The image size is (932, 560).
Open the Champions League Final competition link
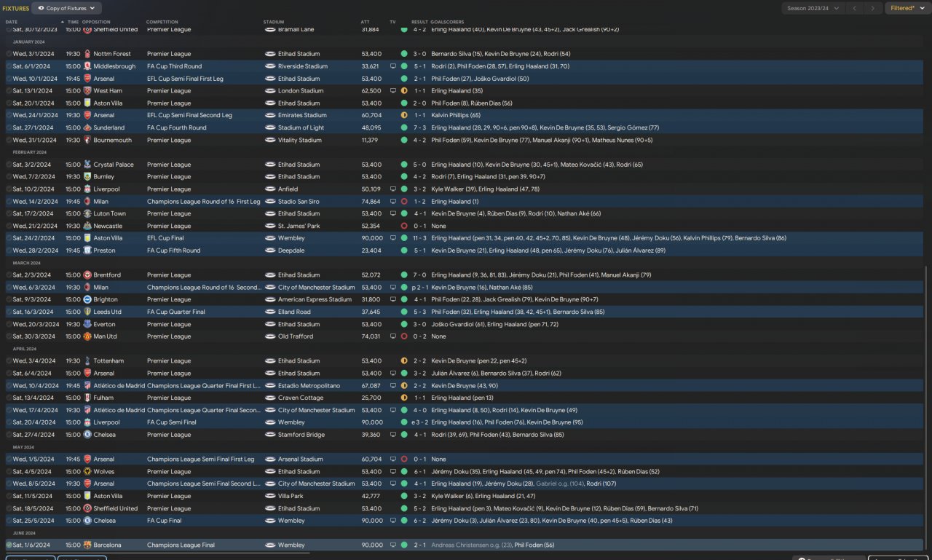tap(181, 545)
